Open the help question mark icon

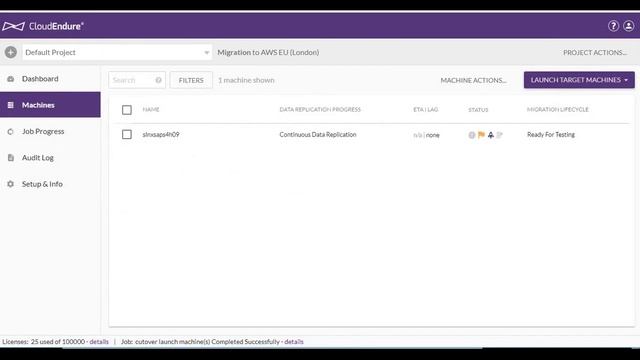(613, 26)
